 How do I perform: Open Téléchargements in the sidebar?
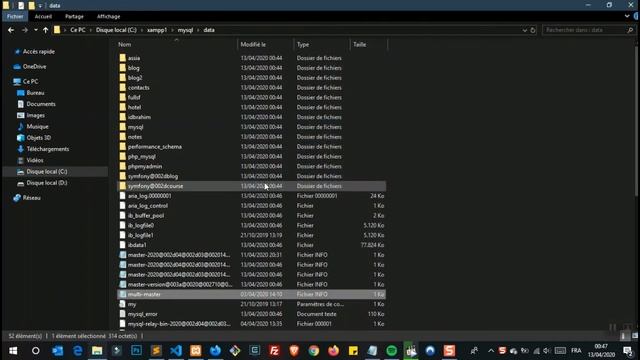coord(47,149)
